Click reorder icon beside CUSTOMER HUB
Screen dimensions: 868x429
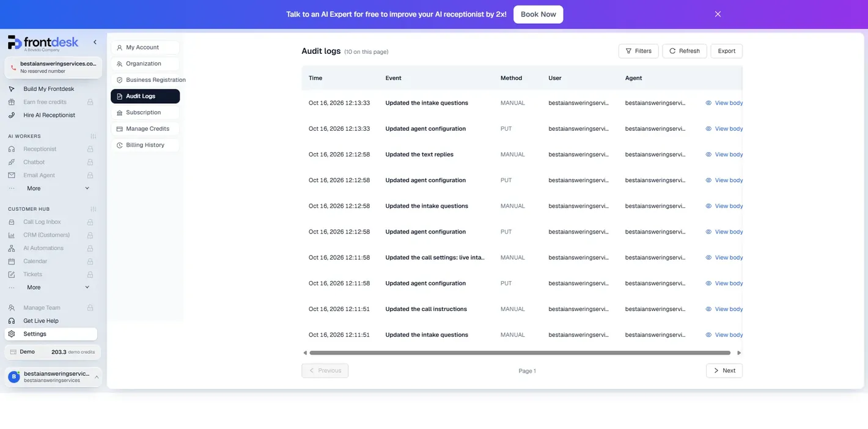93,209
